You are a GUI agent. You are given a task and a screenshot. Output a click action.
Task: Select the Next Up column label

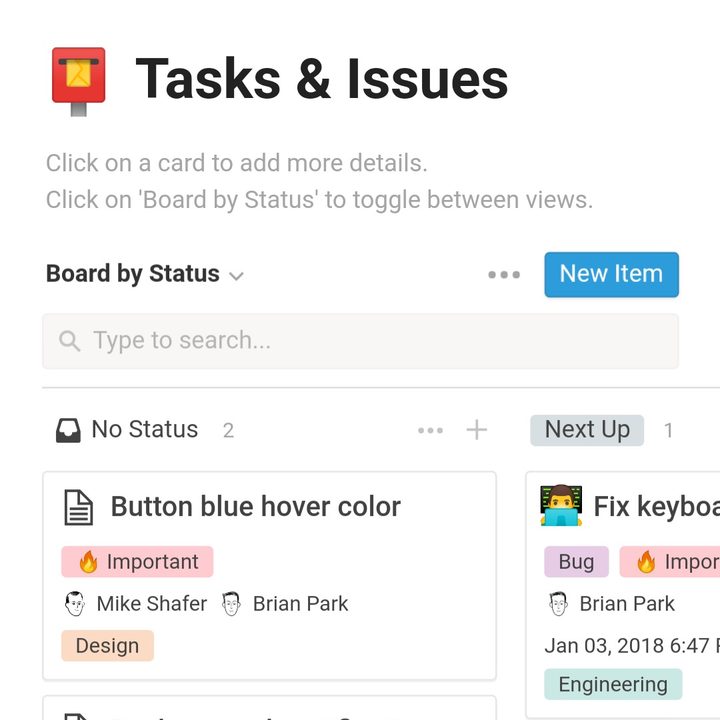point(587,430)
